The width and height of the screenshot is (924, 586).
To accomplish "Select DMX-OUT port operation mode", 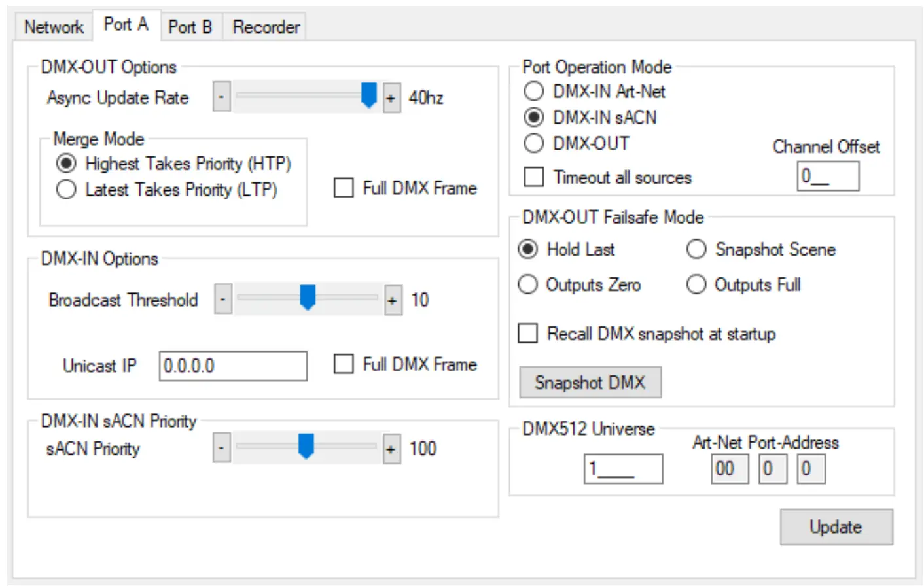I will tap(534, 143).
